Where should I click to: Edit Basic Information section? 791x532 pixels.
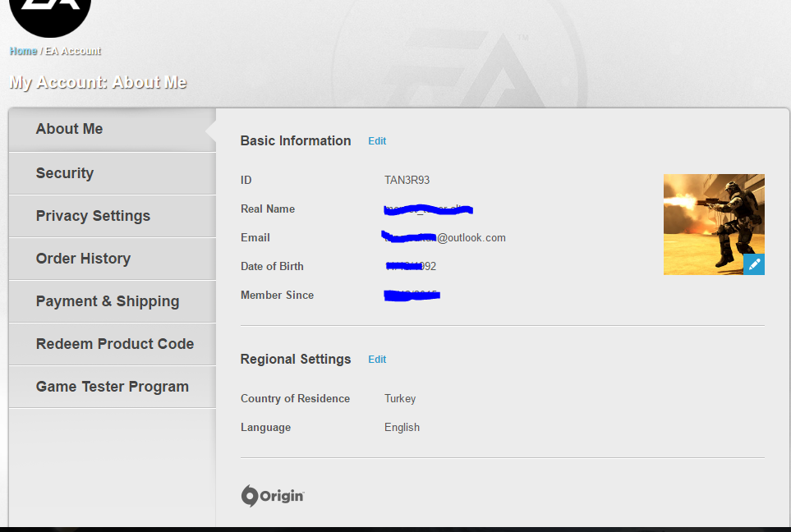tap(377, 141)
